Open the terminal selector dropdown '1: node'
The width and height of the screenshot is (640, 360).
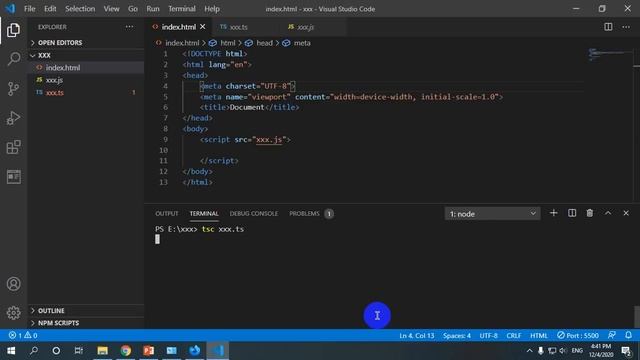click(492, 213)
